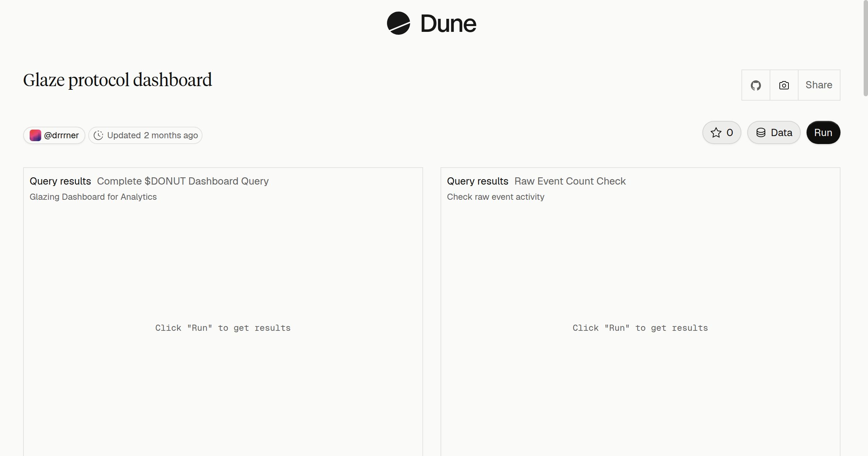Screen dimensions: 868x456
Task: Star the dashboard using star icon
Action: 716,133
